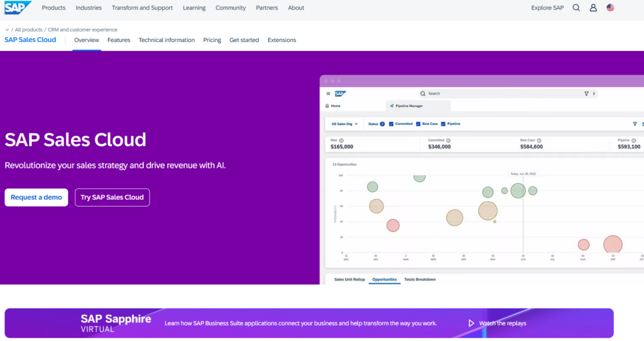Open the Extensions tab
The image size is (644, 341).
coord(282,40)
